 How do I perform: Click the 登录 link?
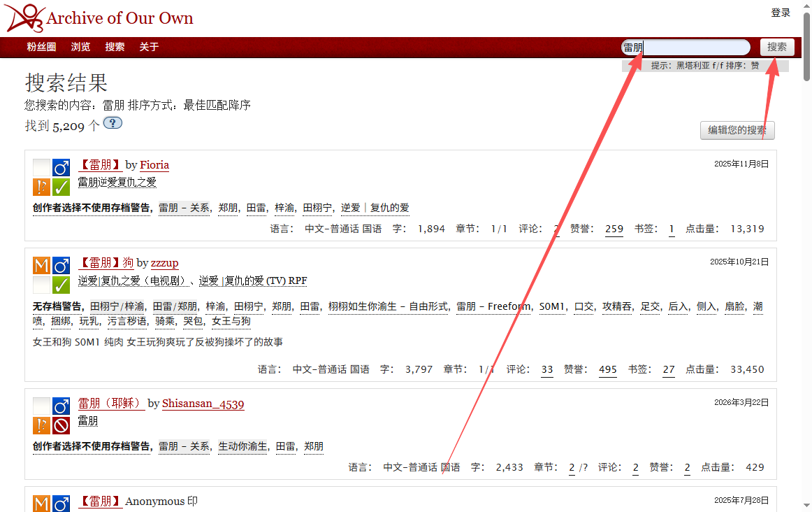click(x=781, y=13)
